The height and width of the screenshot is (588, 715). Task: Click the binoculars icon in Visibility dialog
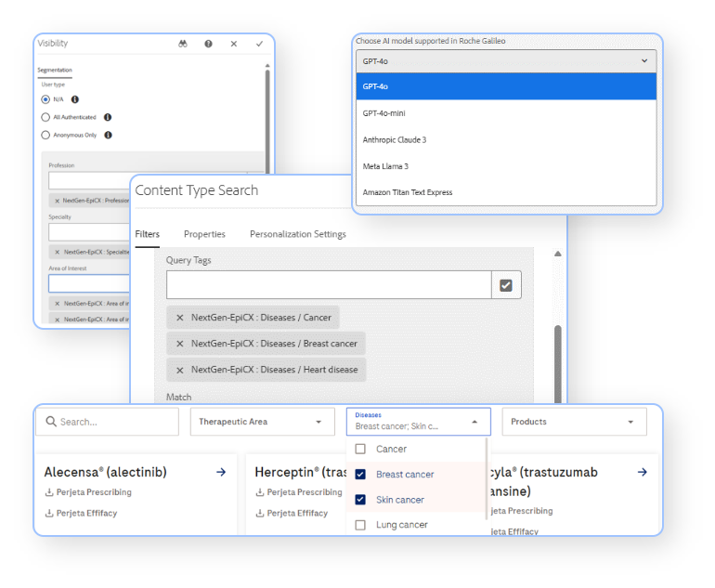pyautogui.click(x=183, y=44)
